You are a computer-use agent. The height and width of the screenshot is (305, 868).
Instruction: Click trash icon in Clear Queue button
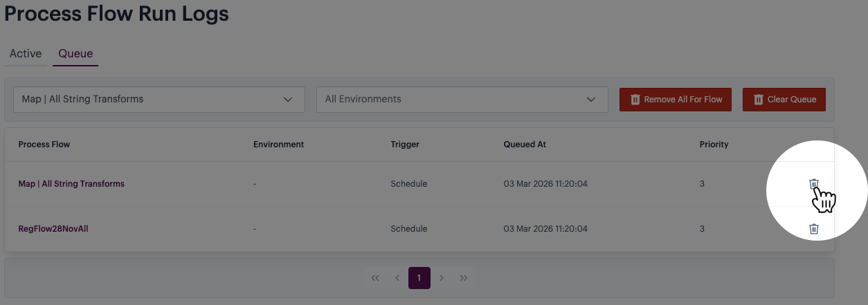coord(758,100)
